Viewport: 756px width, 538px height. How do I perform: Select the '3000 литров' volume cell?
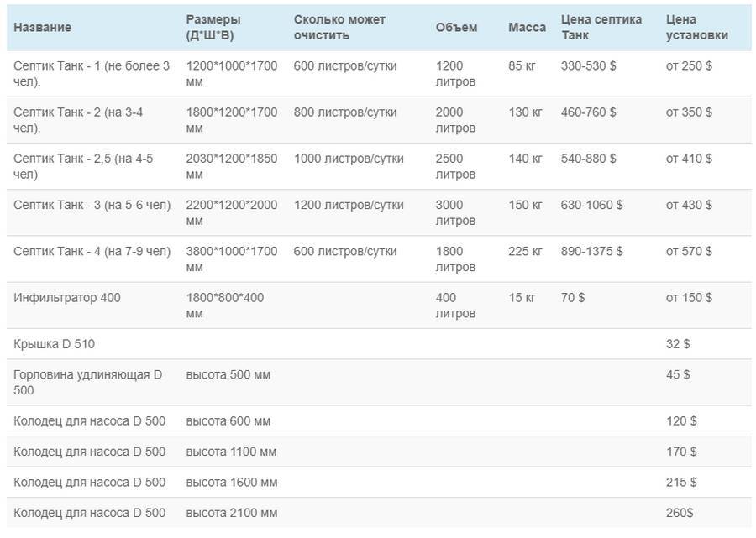(455, 213)
